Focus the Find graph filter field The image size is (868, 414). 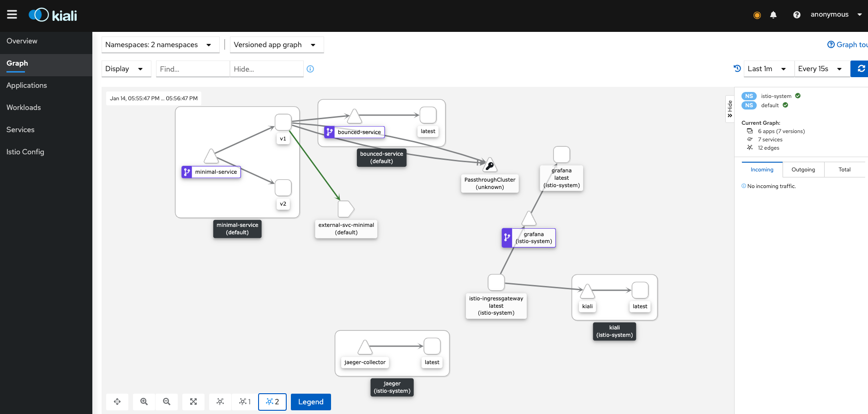point(193,69)
